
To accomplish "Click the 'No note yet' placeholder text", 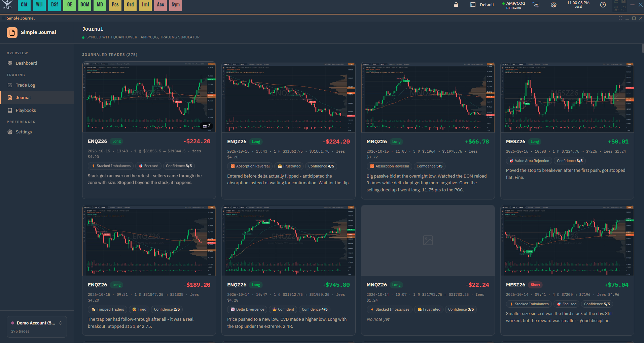I will coord(378,319).
